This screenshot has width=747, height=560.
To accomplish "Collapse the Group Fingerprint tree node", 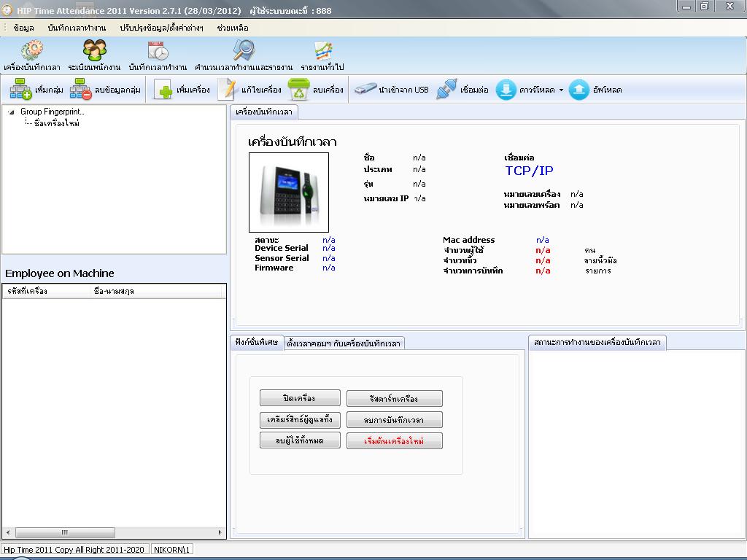I will [x=11, y=112].
